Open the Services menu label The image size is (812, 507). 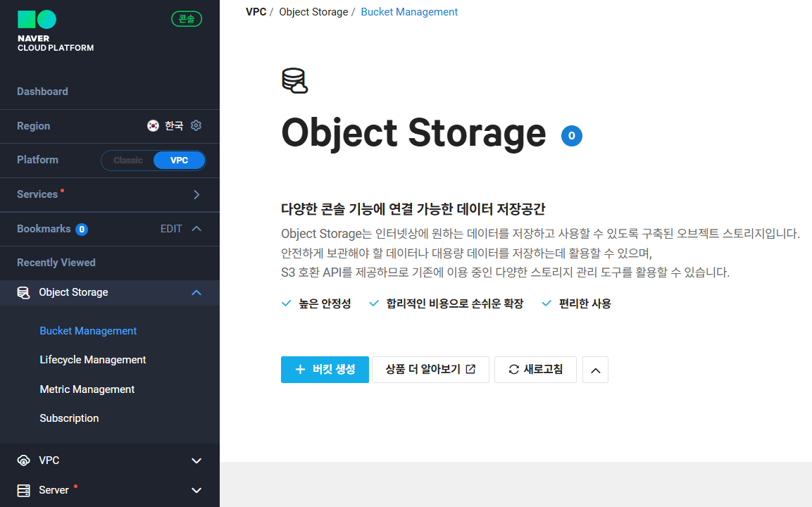click(x=37, y=194)
